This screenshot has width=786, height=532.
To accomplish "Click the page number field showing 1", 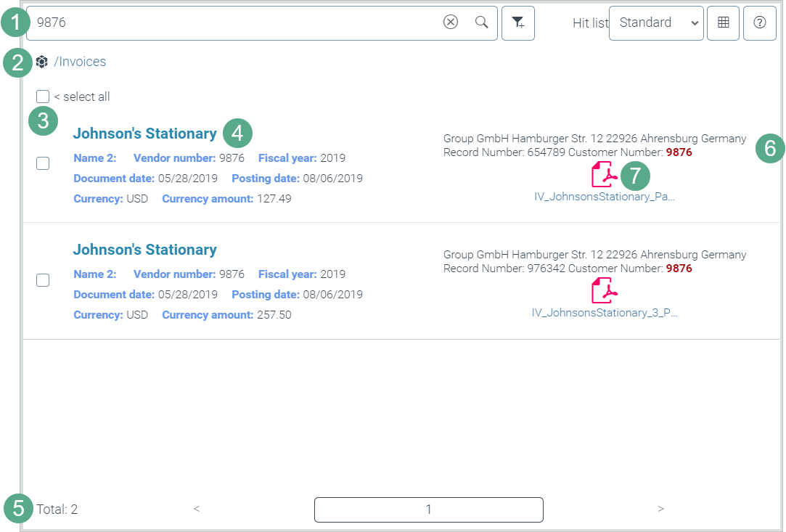I will pos(428,510).
